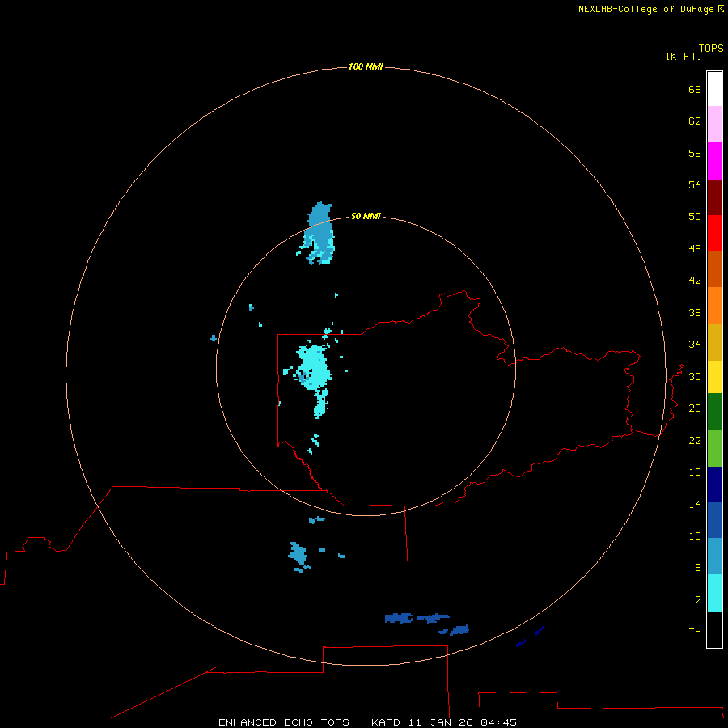This screenshot has height=728, width=728.
Task: Click the blue echo cluster below the 50 NMI ring
Action: (298, 555)
